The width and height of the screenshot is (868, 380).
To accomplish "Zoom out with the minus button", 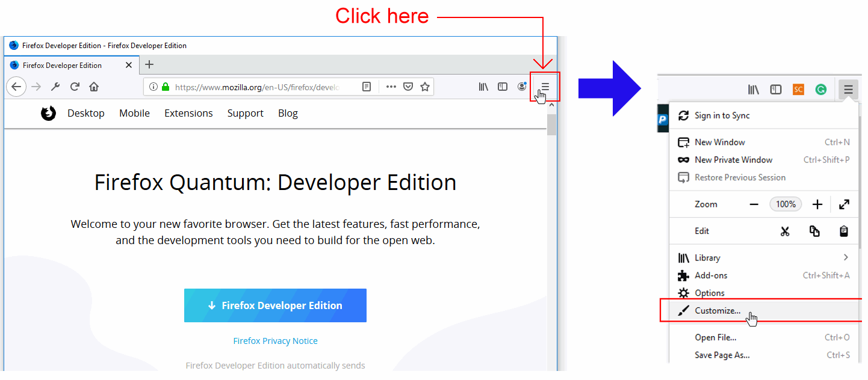I will 754,204.
